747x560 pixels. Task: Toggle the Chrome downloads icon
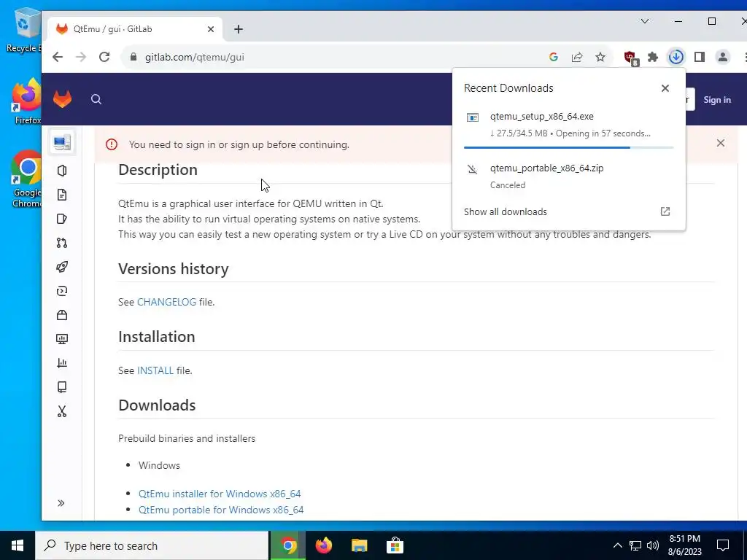(676, 57)
